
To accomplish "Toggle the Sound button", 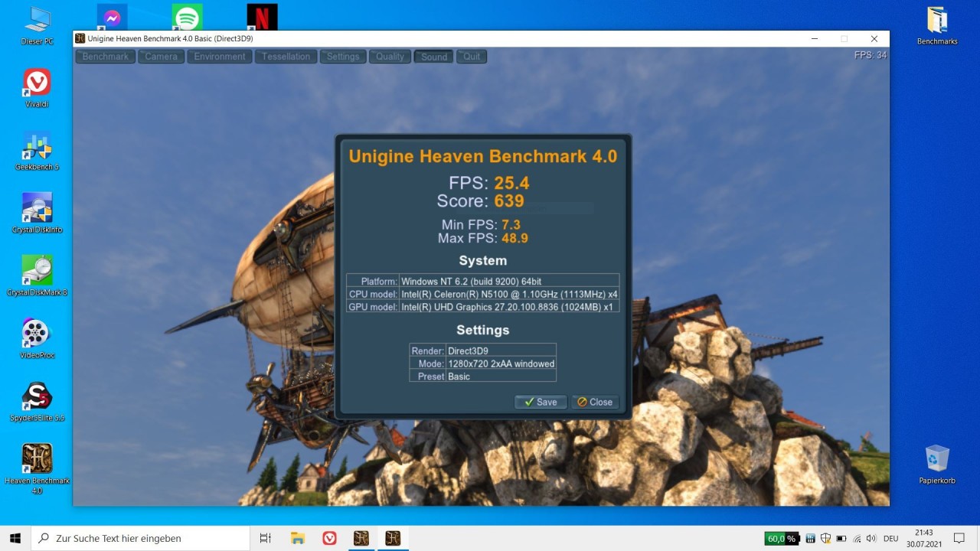I will (x=434, y=57).
